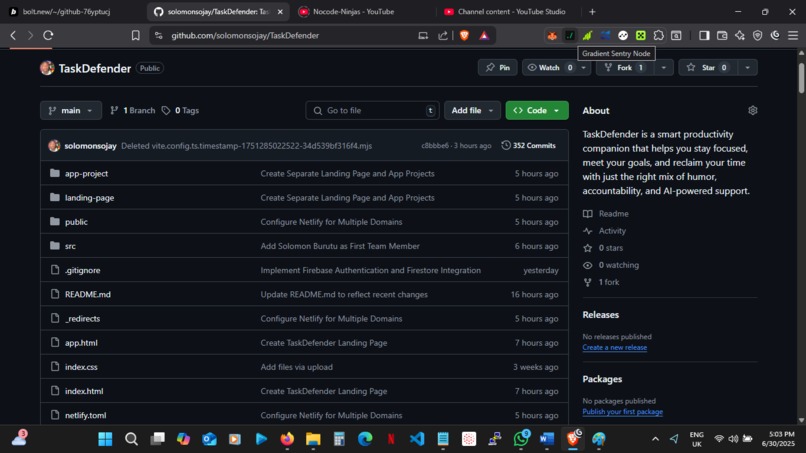Click the share icon in address bar

443,35
